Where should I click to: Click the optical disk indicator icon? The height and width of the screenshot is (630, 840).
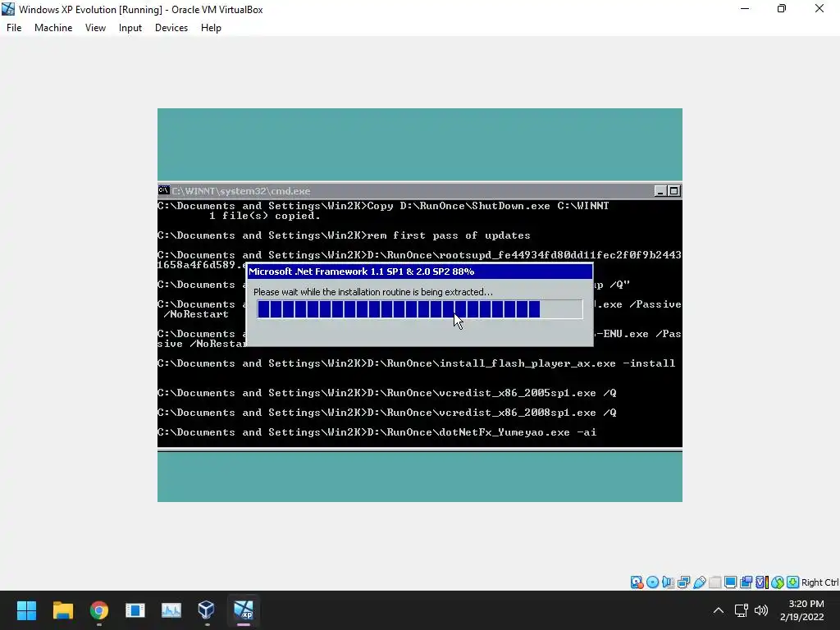tap(652, 582)
